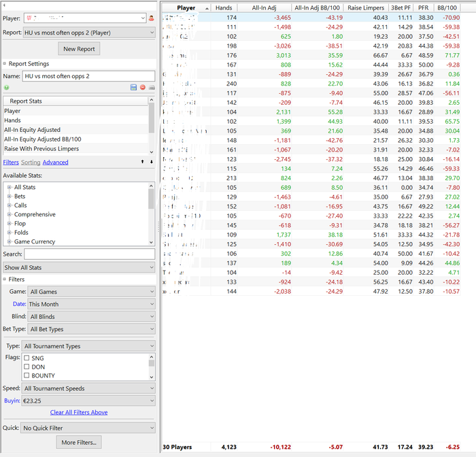The height and width of the screenshot is (457, 476).
Task: Expand the All Stats tree node
Action: tap(9, 187)
